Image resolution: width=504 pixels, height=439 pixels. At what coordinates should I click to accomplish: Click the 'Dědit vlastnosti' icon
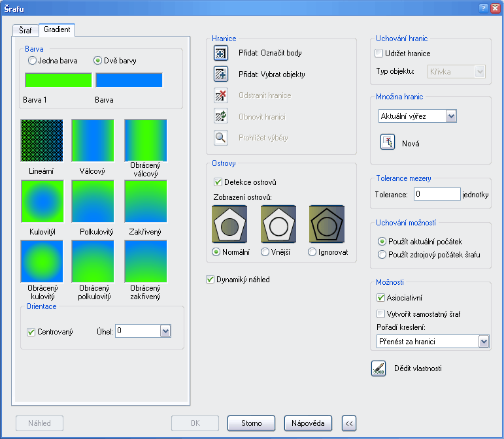point(378,368)
